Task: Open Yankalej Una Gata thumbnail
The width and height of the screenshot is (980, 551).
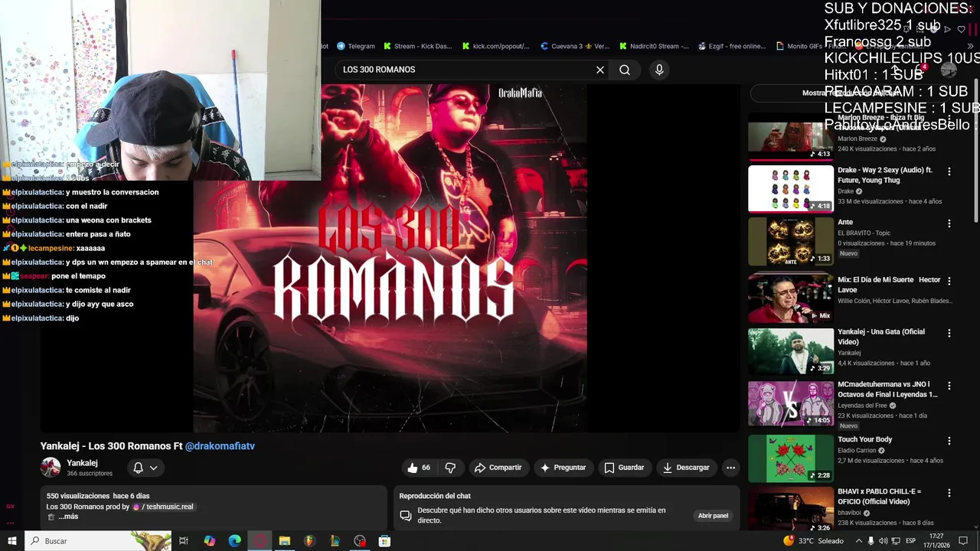Action: click(790, 351)
